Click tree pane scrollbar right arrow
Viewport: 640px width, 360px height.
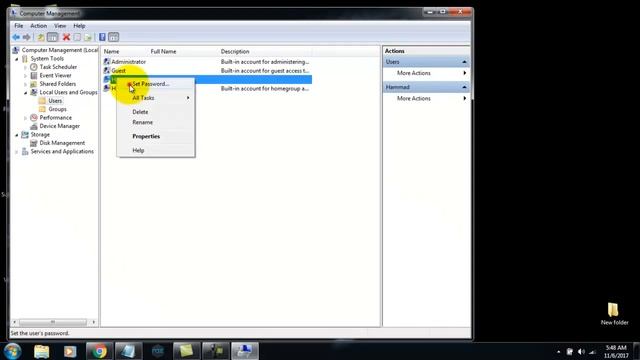(x=93, y=322)
